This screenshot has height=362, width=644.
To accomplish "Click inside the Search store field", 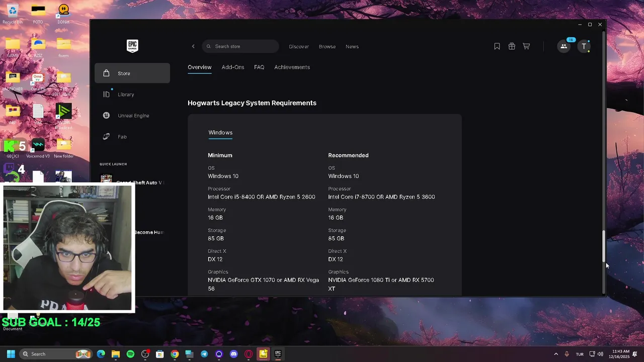I will pos(240,46).
